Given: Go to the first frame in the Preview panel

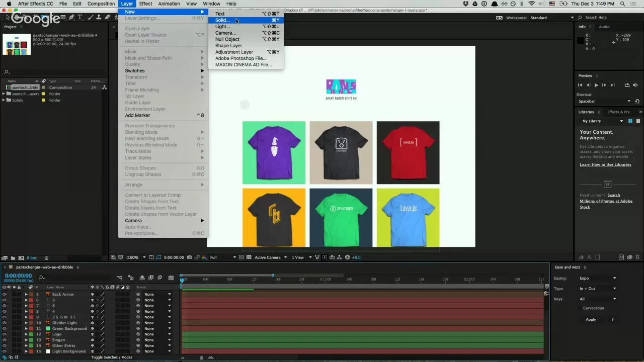Looking at the screenshot, I should tap(580, 85).
